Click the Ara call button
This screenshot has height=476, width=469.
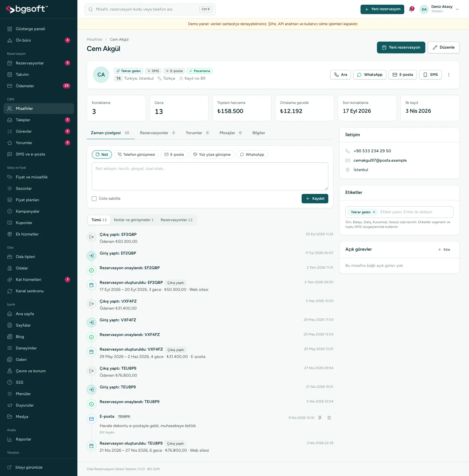[341, 75]
